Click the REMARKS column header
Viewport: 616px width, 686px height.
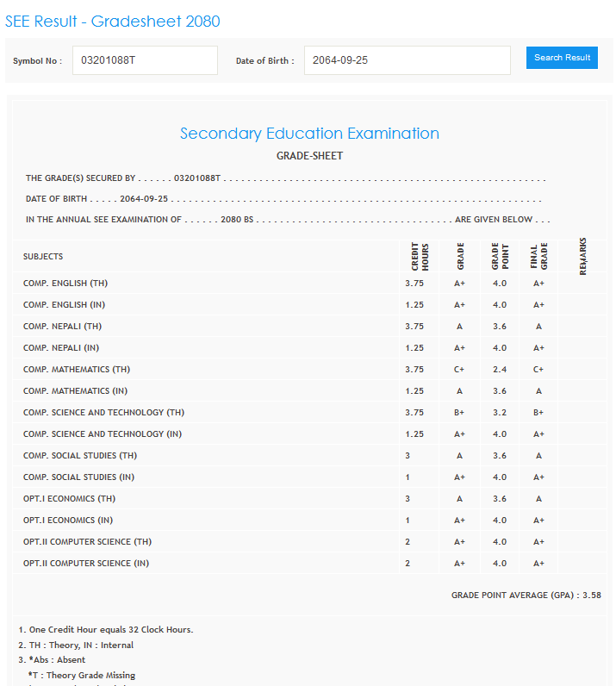click(x=583, y=256)
